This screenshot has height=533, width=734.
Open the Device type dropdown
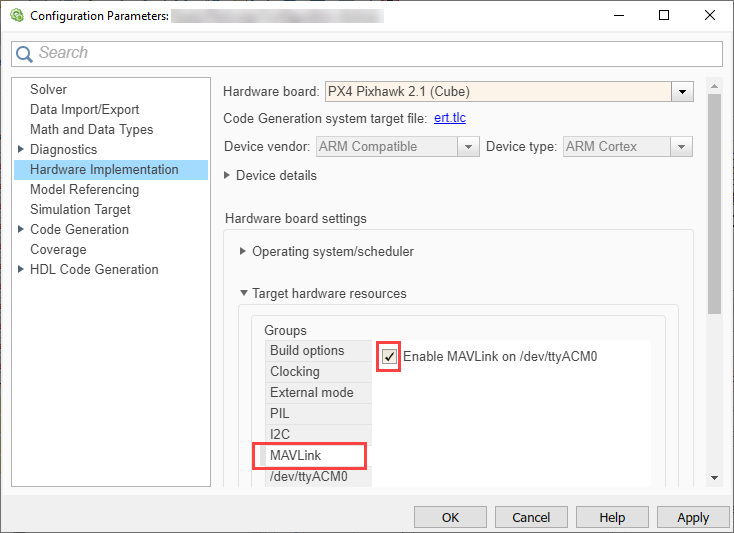tap(682, 147)
